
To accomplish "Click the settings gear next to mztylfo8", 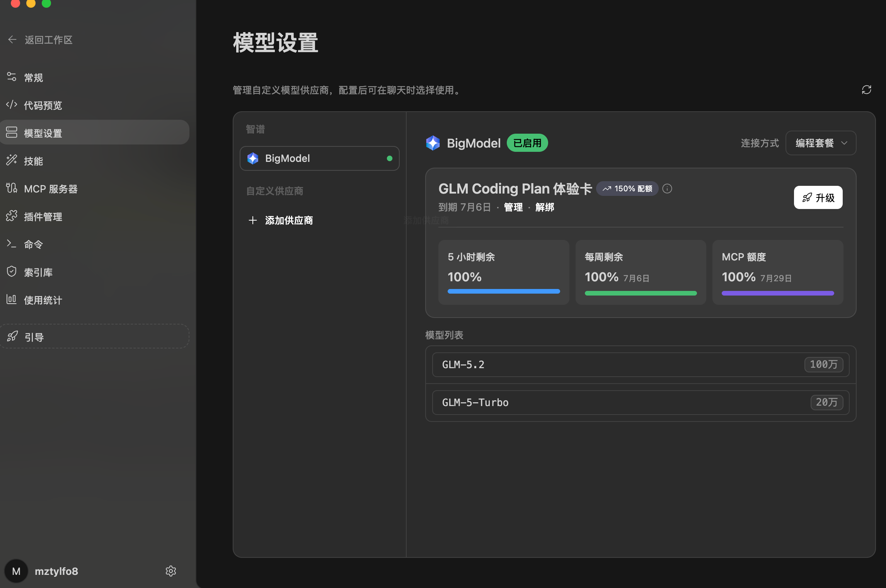I will 171,571.
